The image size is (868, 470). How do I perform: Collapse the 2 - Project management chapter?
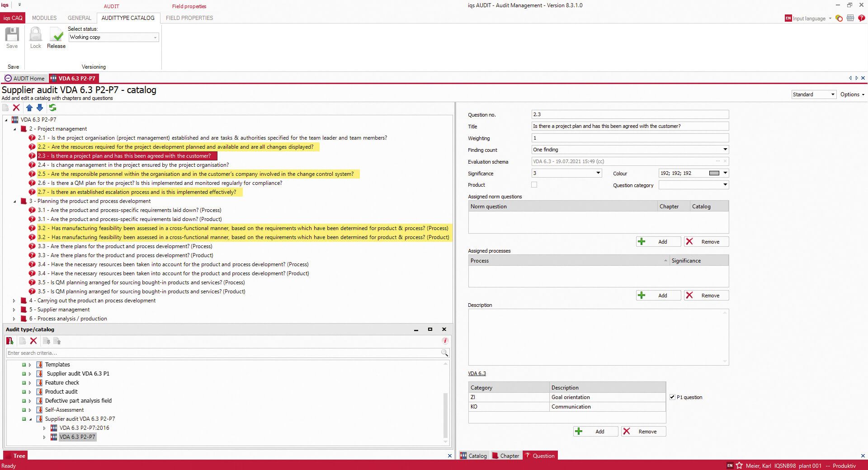pos(15,129)
